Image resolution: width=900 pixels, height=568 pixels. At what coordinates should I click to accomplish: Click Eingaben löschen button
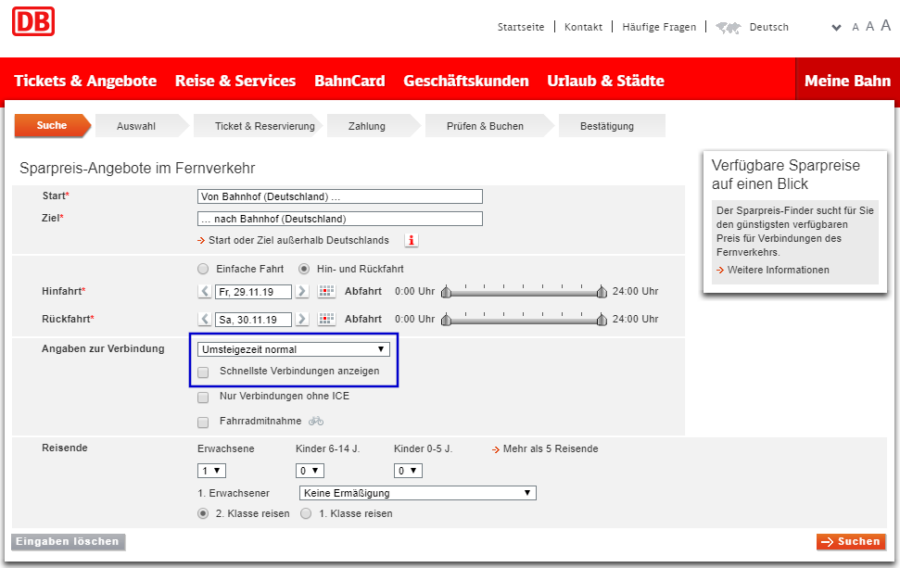point(68,542)
